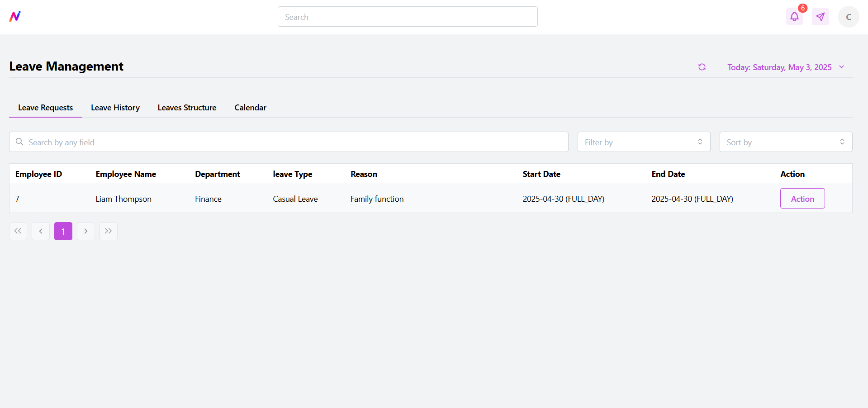Click the paper plane send icon

[820, 17]
